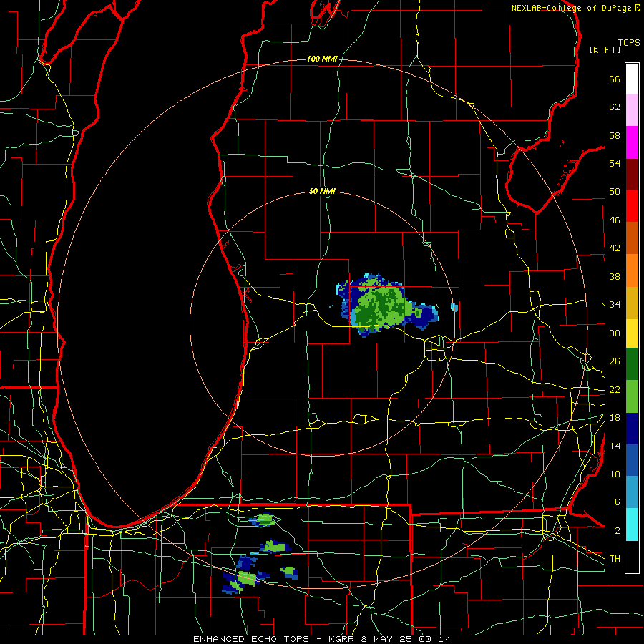Click the "NEXLAB-College of DuPage" header text
The image size is (644, 644).
[x=572, y=8]
